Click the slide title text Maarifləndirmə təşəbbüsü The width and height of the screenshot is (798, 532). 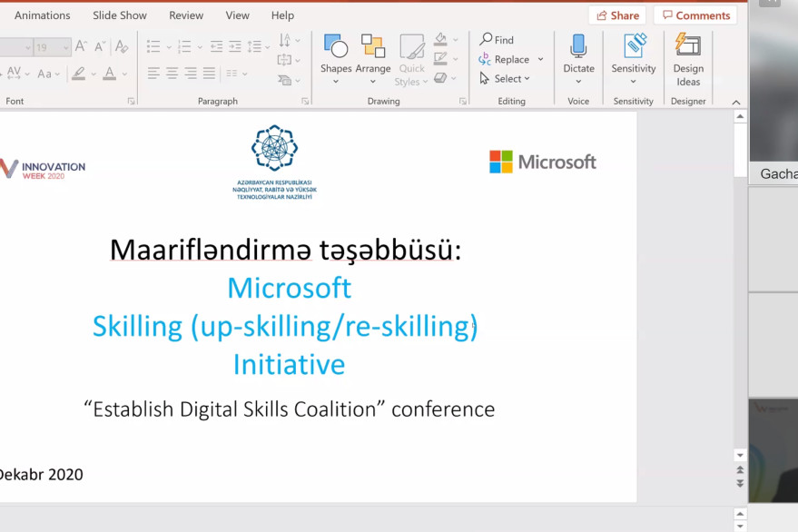[x=285, y=250]
